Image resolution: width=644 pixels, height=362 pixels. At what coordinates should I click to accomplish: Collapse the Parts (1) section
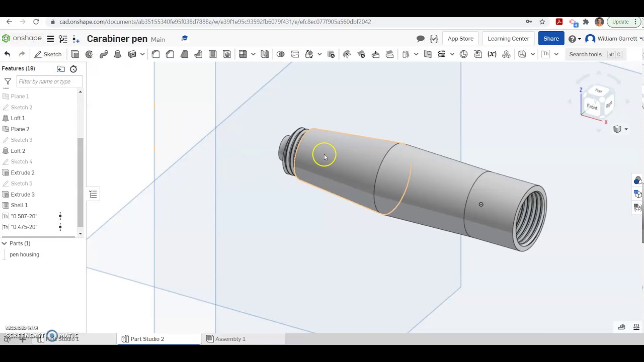(4, 243)
